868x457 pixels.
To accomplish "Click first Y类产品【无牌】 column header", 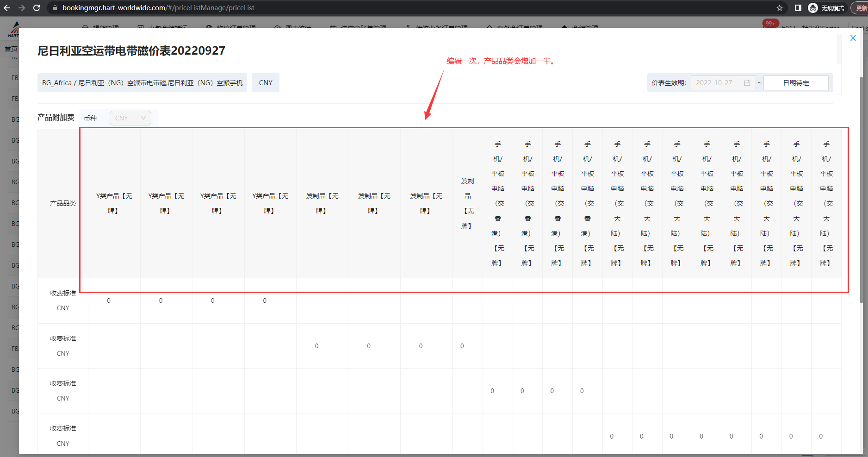I will pos(114,203).
